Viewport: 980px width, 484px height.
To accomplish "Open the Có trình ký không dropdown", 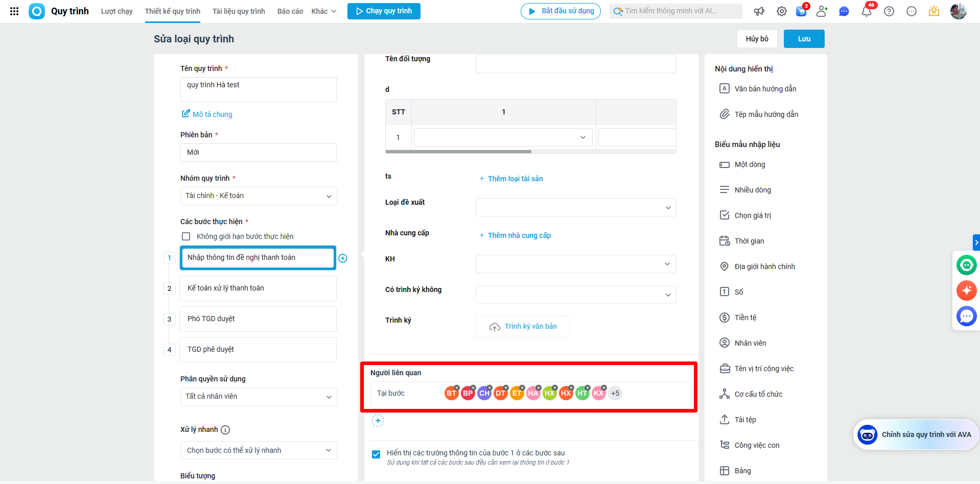I will click(x=576, y=295).
